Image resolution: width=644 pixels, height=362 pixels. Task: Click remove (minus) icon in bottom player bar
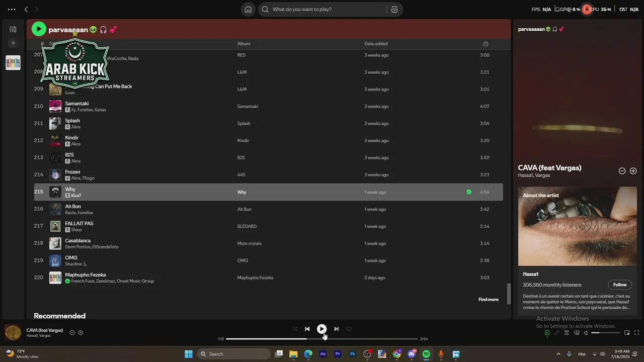click(72, 332)
